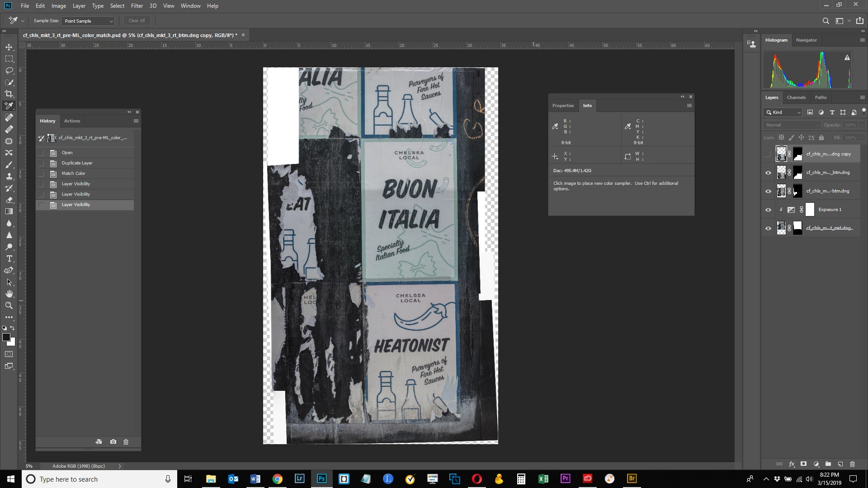
Task: Open the Info panel options menu
Action: [689, 106]
